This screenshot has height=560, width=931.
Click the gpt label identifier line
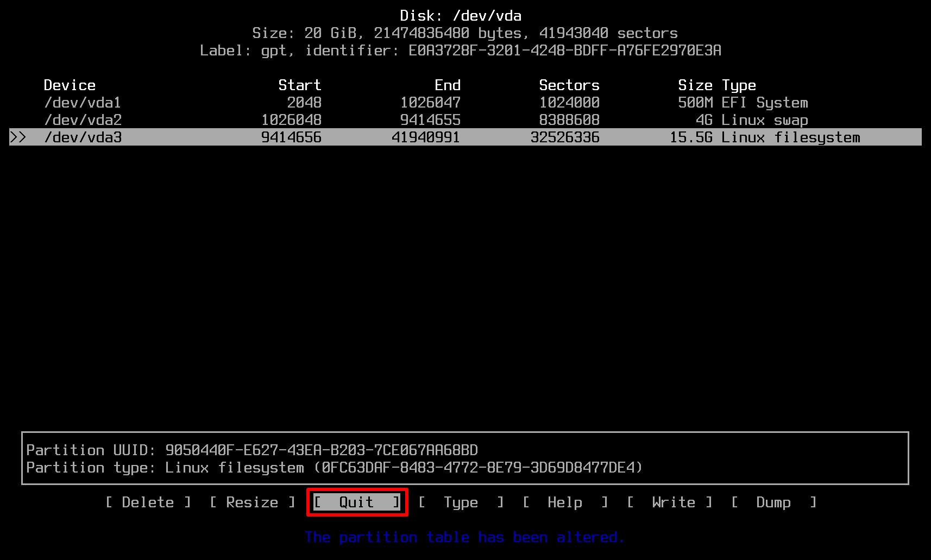(461, 51)
